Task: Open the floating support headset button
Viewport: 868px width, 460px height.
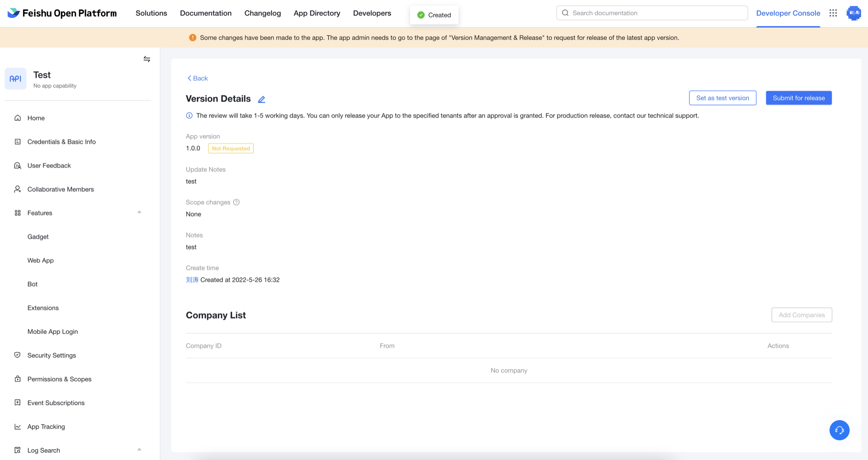Action: (x=839, y=430)
